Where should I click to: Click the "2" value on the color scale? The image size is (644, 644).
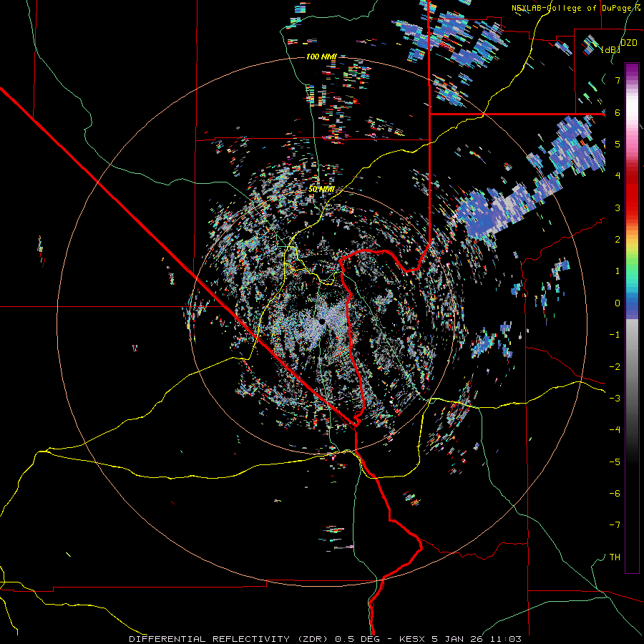click(618, 240)
